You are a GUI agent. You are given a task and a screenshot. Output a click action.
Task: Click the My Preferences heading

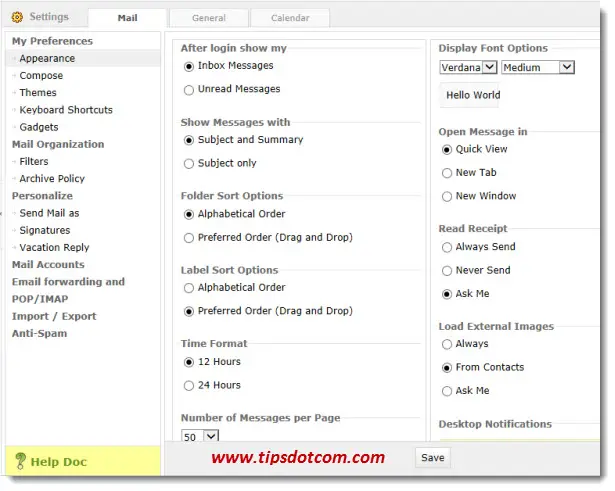(x=52, y=41)
